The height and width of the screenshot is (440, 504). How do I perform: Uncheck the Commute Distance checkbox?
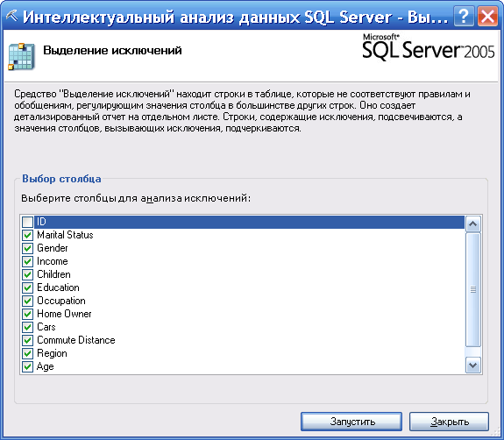point(28,340)
